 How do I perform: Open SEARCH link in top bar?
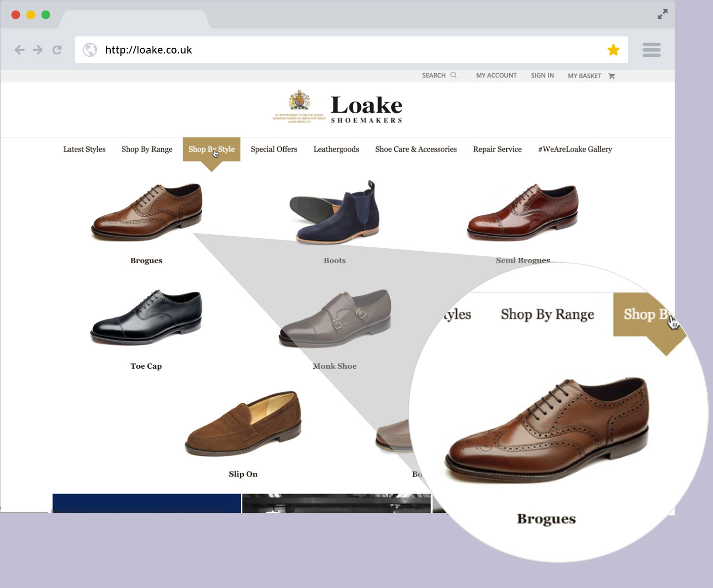click(x=434, y=75)
